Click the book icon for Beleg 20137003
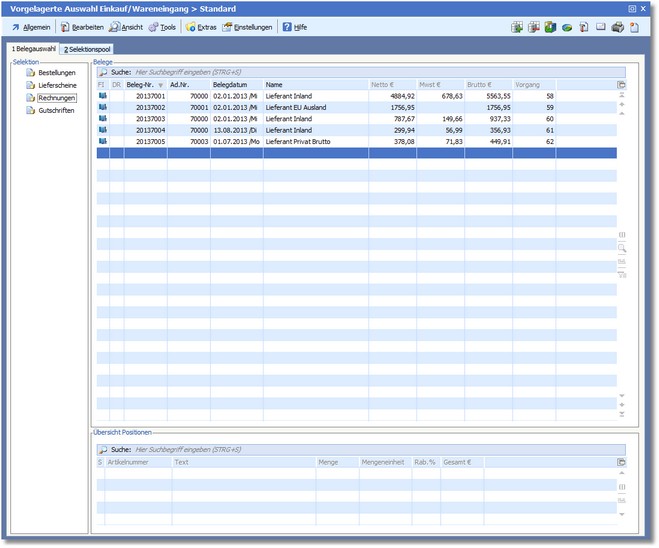 coord(102,119)
